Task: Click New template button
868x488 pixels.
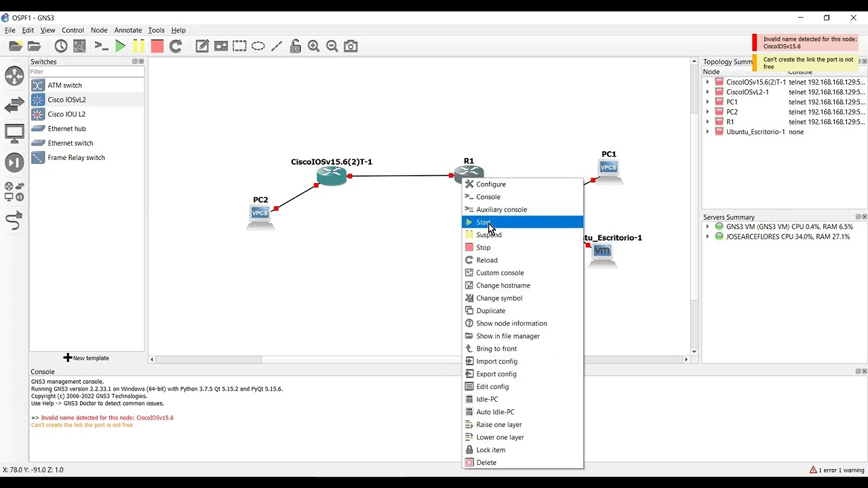Action: click(86, 358)
